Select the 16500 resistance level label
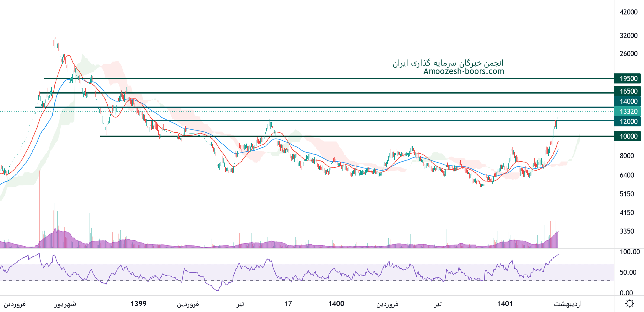 (628, 91)
